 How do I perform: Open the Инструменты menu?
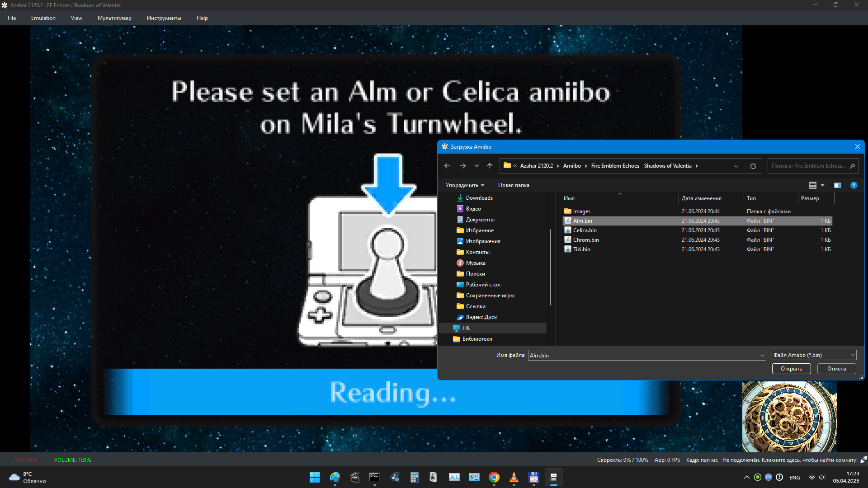coord(164,18)
